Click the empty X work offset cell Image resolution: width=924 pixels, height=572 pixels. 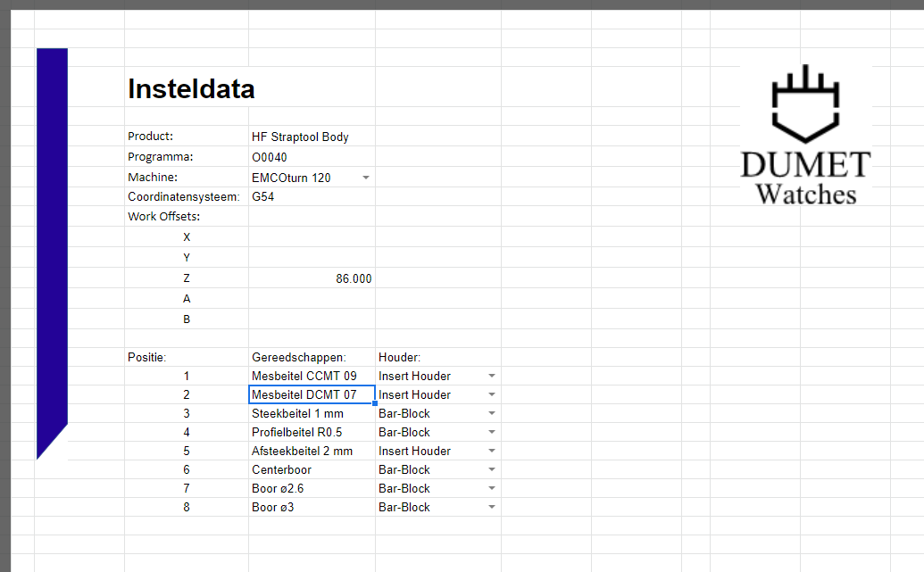coord(312,236)
